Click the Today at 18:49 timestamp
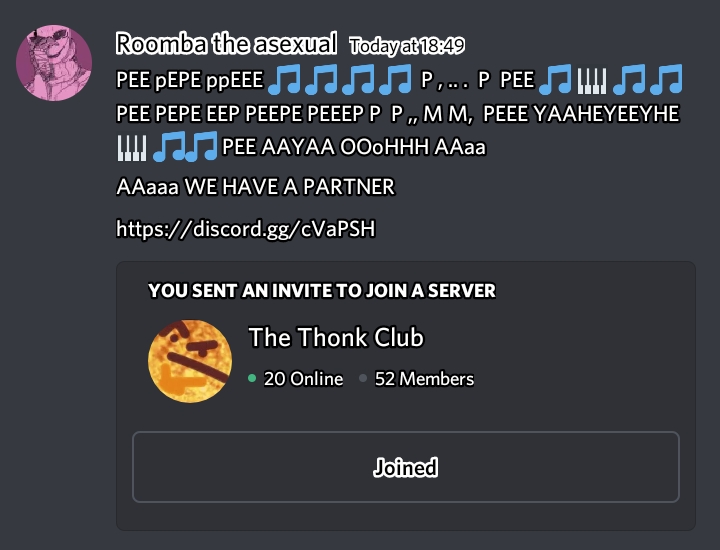Image resolution: width=720 pixels, height=550 pixels. point(407,46)
